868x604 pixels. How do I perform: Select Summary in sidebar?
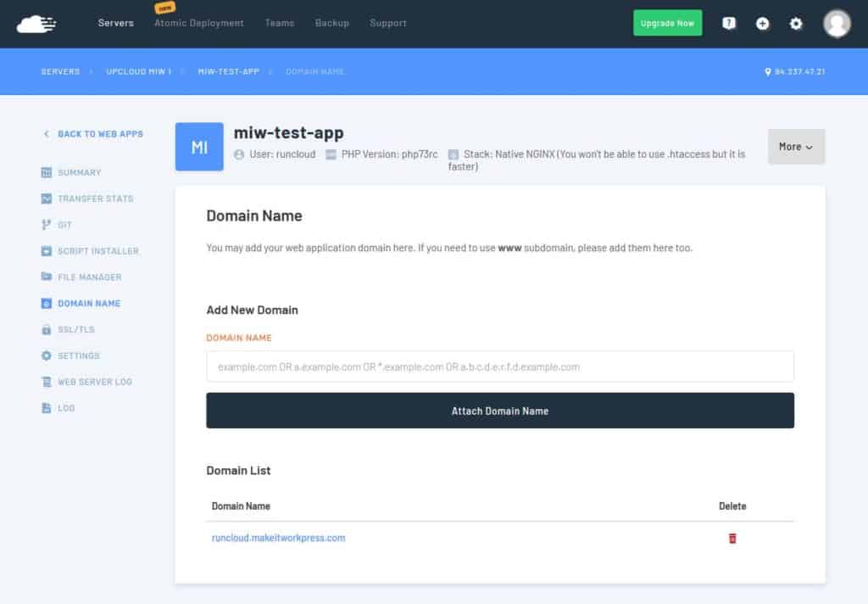(x=79, y=172)
